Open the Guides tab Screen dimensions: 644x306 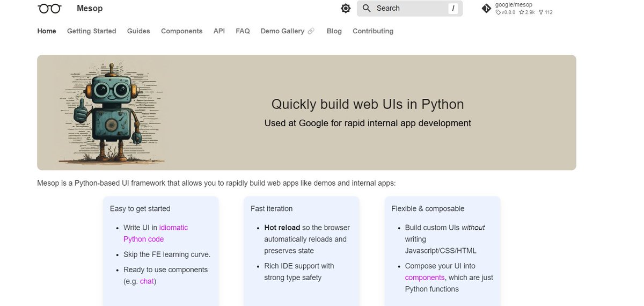click(138, 31)
